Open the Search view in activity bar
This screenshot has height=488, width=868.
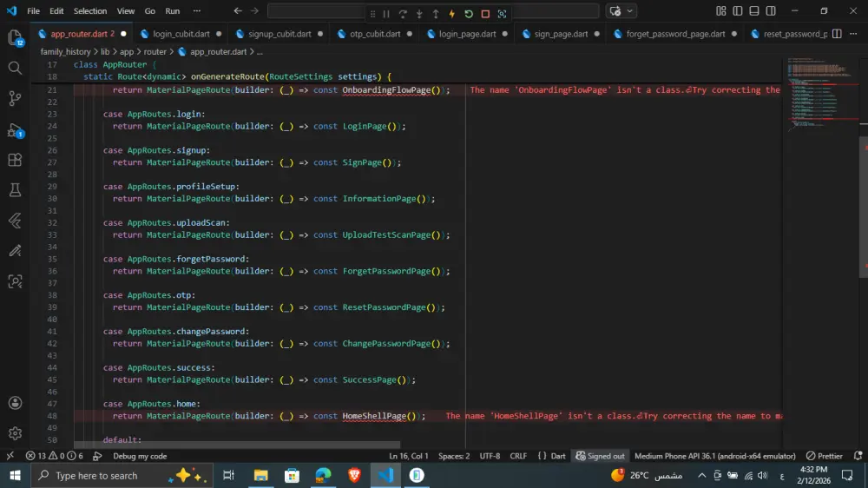pyautogui.click(x=15, y=68)
